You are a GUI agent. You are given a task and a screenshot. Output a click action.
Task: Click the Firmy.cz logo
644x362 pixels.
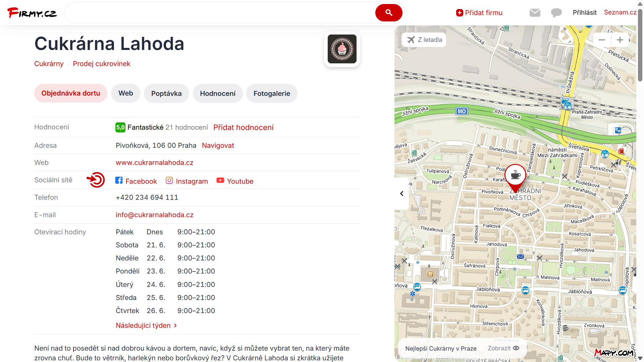(32, 13)
